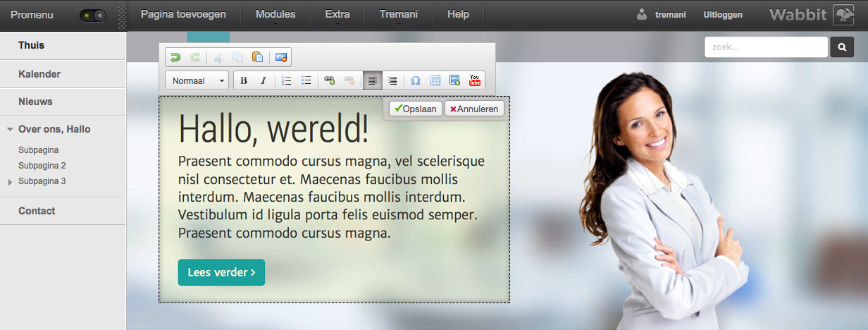Focus the zoek search field
This screenshot has height=330, width=868.
pos(766,47)
